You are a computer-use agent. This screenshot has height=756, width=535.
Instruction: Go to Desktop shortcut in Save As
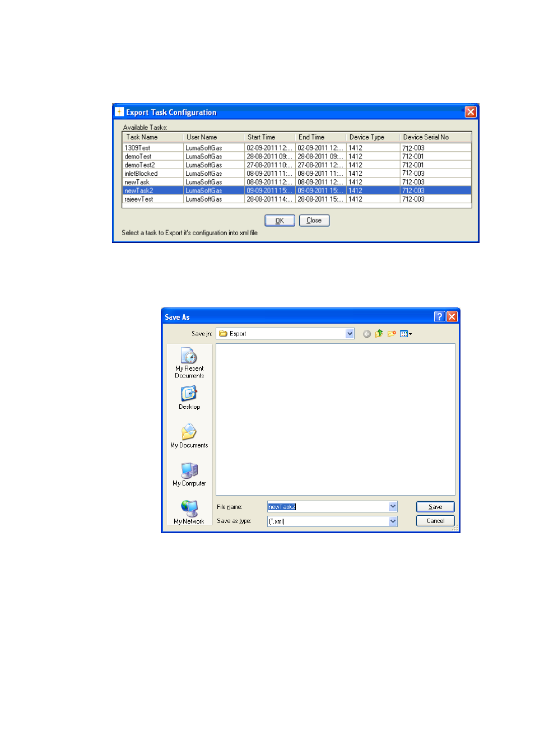click(189, 398)
